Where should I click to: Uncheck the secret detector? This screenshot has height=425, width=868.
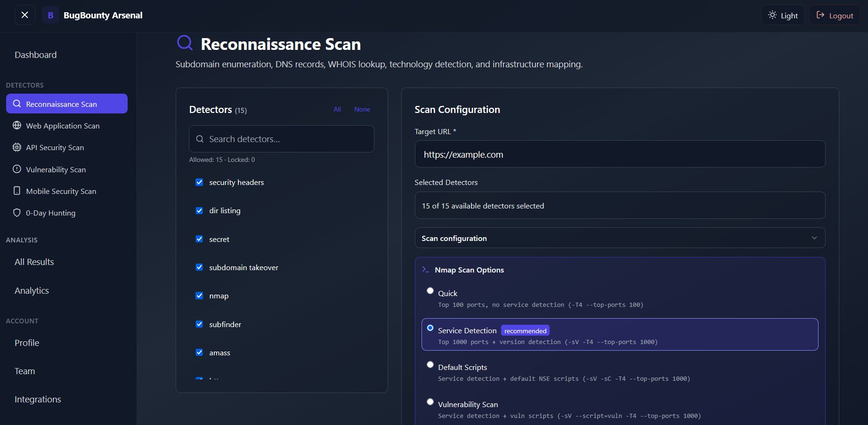tap(199, 239)
